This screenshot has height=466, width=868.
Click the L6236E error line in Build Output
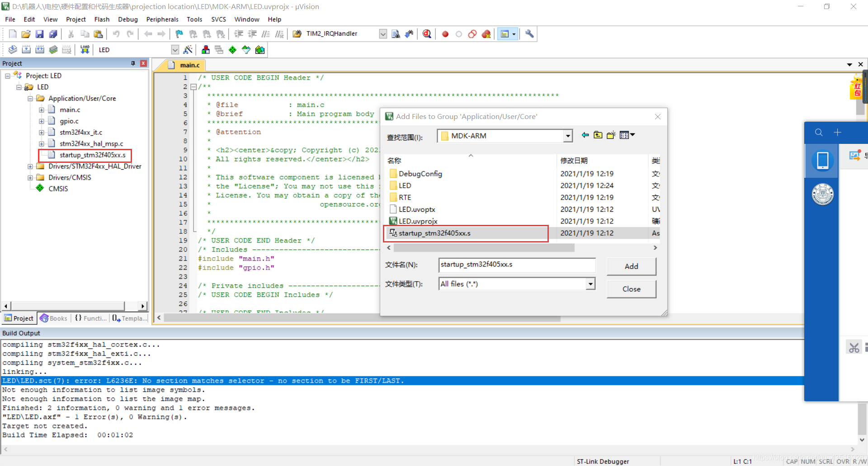[402, 380]
